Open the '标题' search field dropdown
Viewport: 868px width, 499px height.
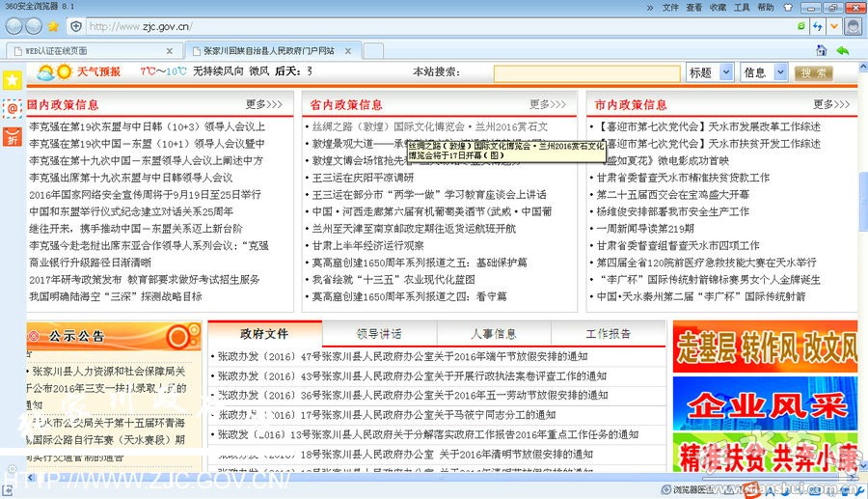pyautogui.click(x=712, y=72)
